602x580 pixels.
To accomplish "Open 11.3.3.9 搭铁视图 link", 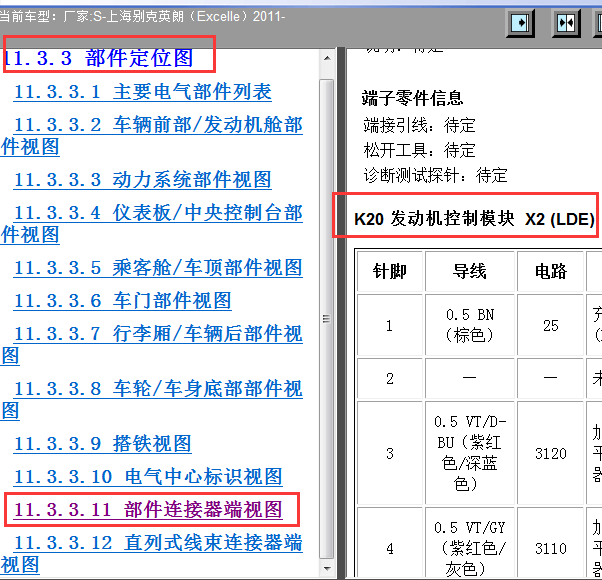I will pos(103,444).
